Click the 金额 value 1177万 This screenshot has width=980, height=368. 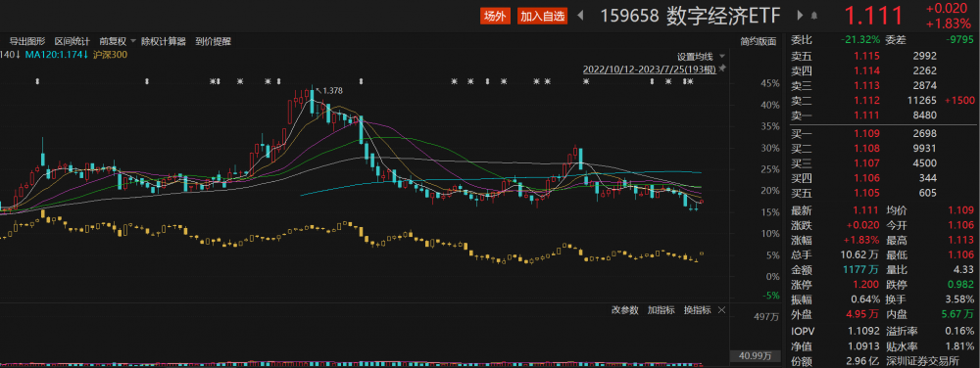point(861,271)
